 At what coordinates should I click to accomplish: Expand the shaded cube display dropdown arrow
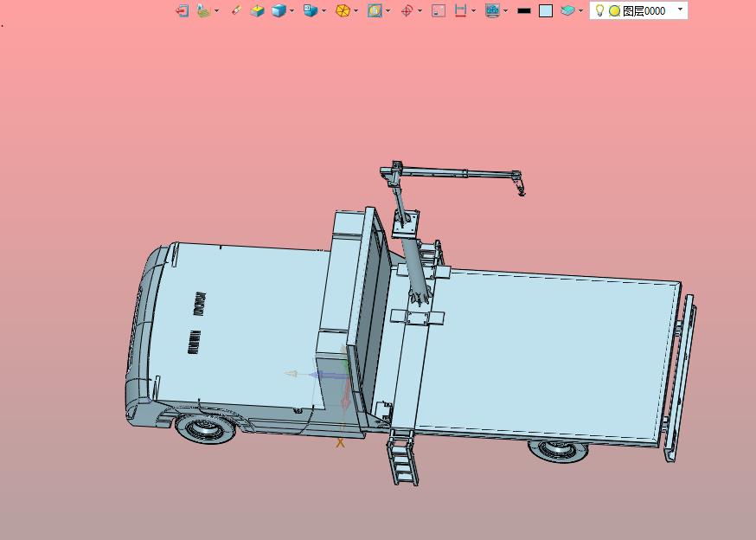[292, 10]
